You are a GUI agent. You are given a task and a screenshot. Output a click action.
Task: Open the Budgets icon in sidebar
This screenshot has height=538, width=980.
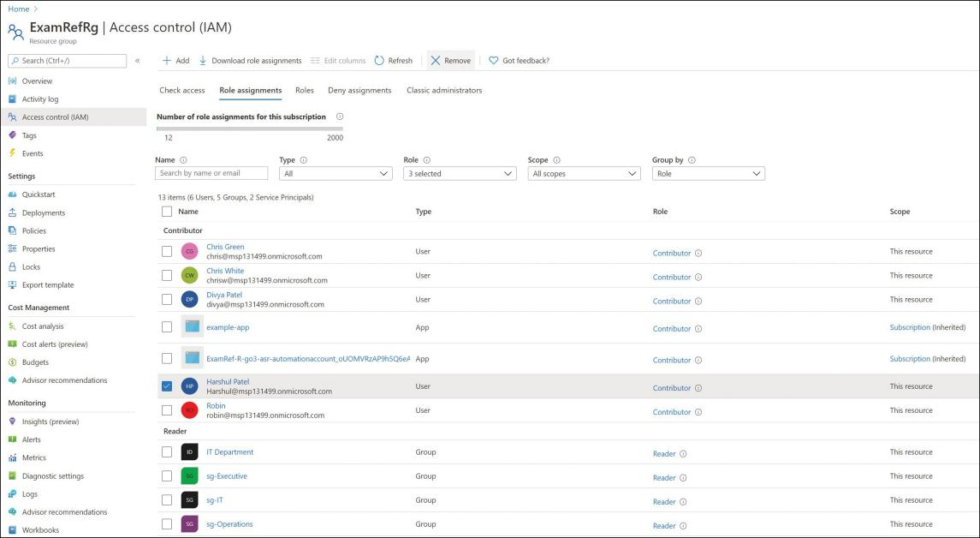point(13,362)
